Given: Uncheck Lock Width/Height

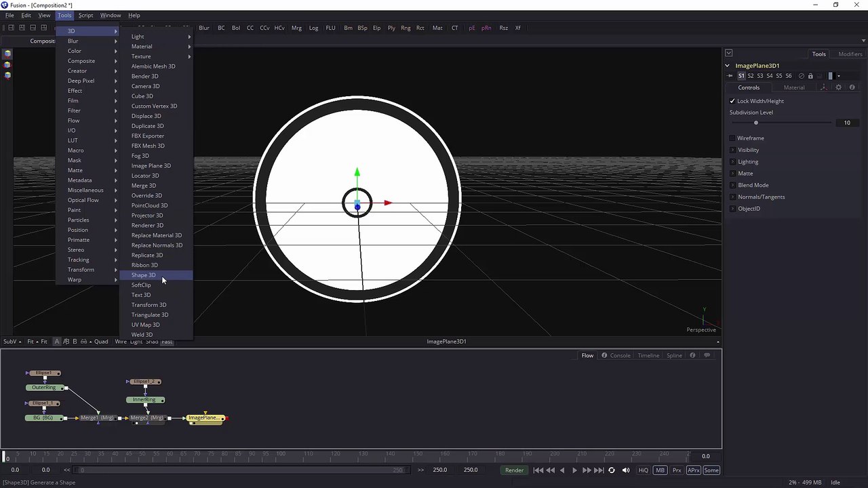Looking at the screenshot, I should (x=732, y=101).
